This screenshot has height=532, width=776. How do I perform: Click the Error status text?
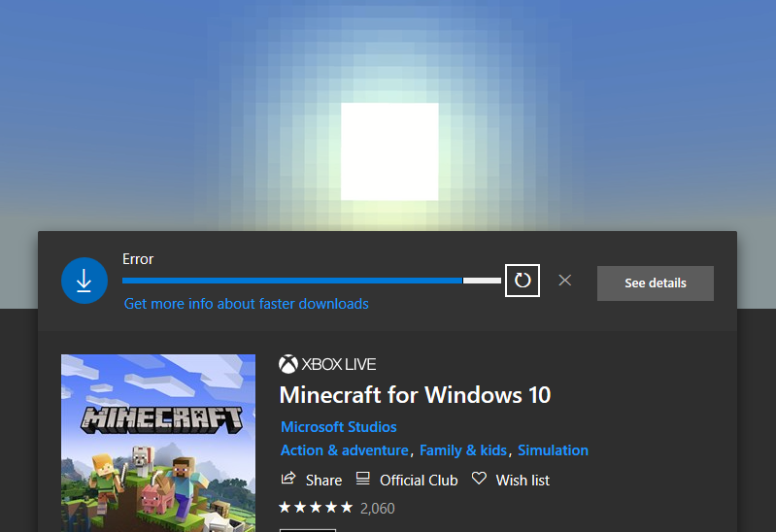click(138, 259)
